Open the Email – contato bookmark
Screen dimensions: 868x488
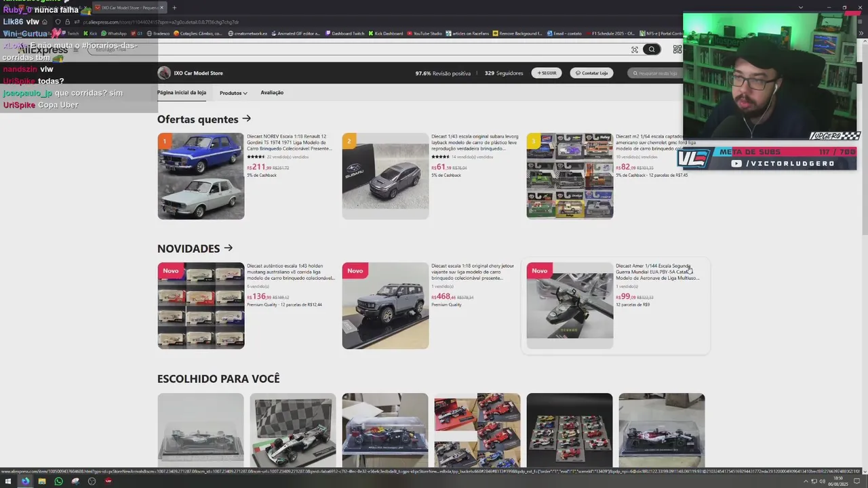tap(564, 33)
